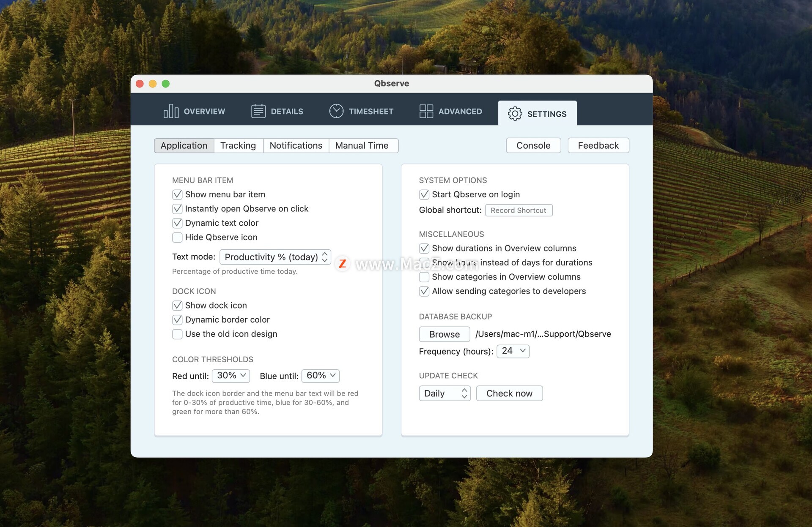This screenshot has height=527, width=812.
Task: Click the yellow minimize window button
Action: [153, 84]
